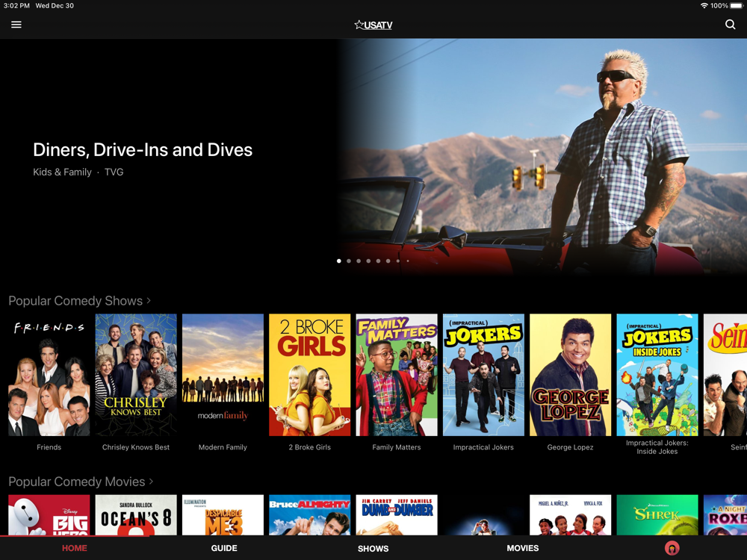Switch to the Shows tab

click(x=373, y=549)
